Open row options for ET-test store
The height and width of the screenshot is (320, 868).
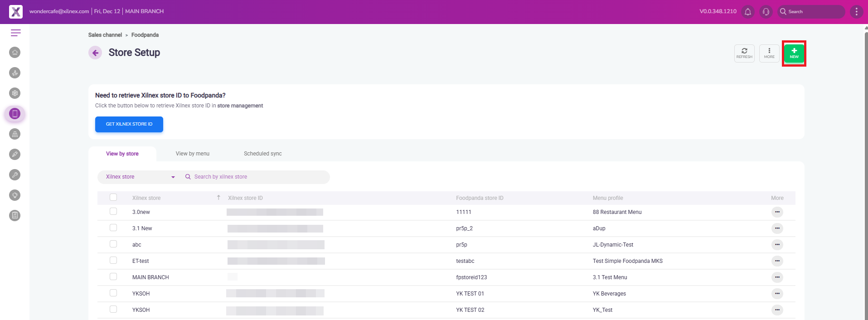[x=777, y=261]
